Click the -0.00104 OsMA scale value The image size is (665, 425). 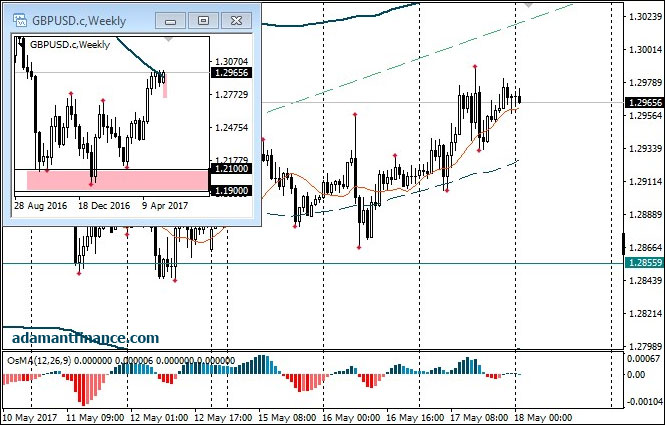(x=643, y=402)
